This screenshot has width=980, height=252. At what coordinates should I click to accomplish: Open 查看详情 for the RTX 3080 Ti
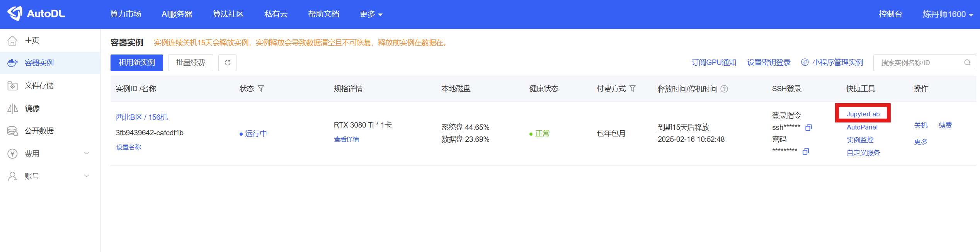pyautogui.click(x=346, y=139)
